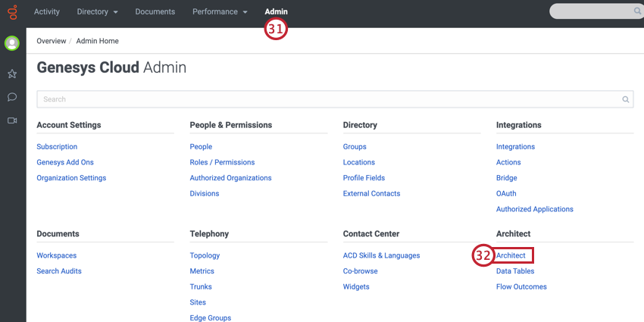Go to Overview breadcrumb

click(52, 41)
